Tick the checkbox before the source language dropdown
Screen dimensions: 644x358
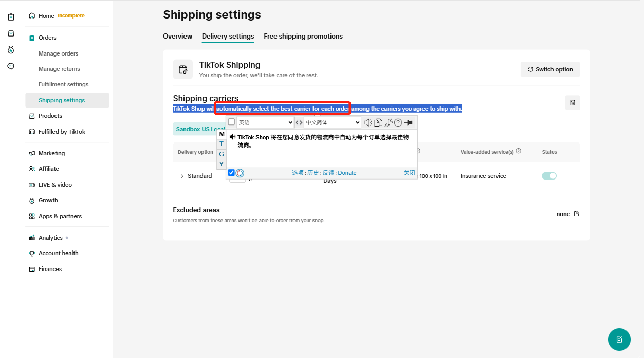tap(231, 122)
